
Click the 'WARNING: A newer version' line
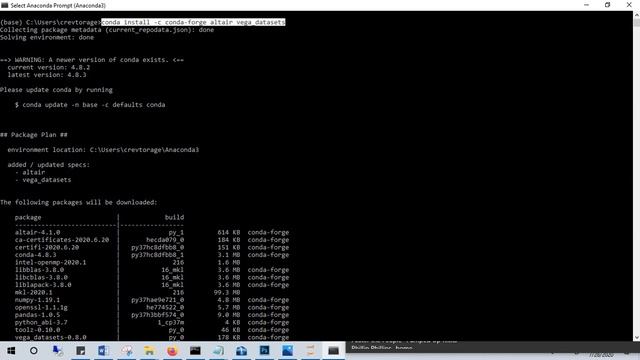click(x=92, y=60)
